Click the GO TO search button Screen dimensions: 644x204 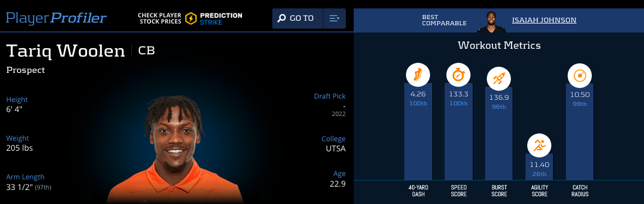point(298,18)
